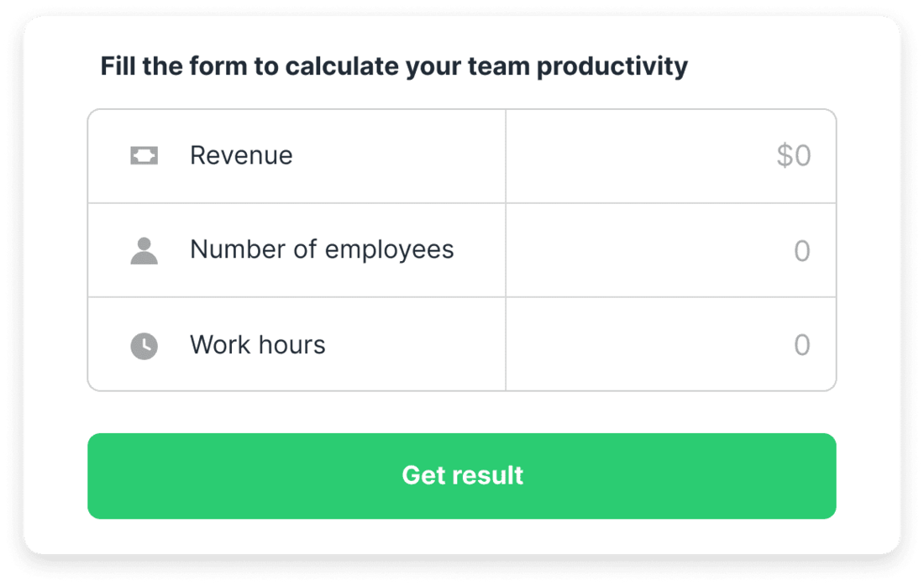Click the zero value in the hours field
924x586 pixels.
[x=802, y=344]
